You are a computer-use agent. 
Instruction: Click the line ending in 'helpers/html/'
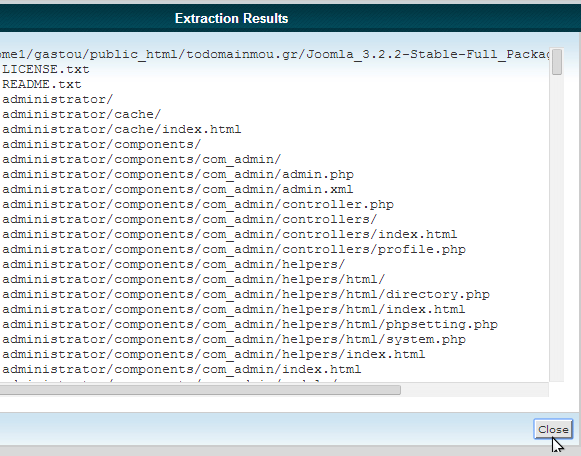coord(194,279)
